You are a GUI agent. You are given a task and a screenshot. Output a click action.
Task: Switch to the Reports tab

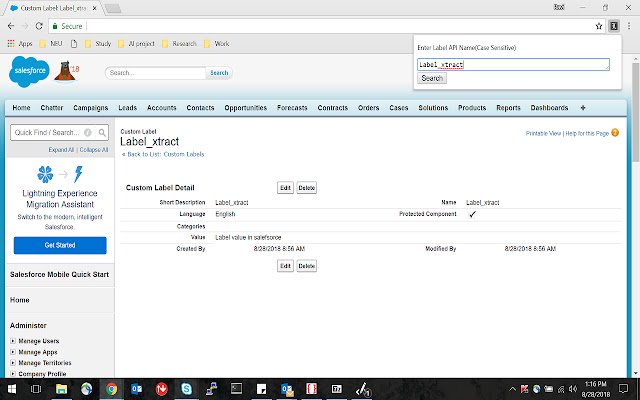(x=508, y=108)
